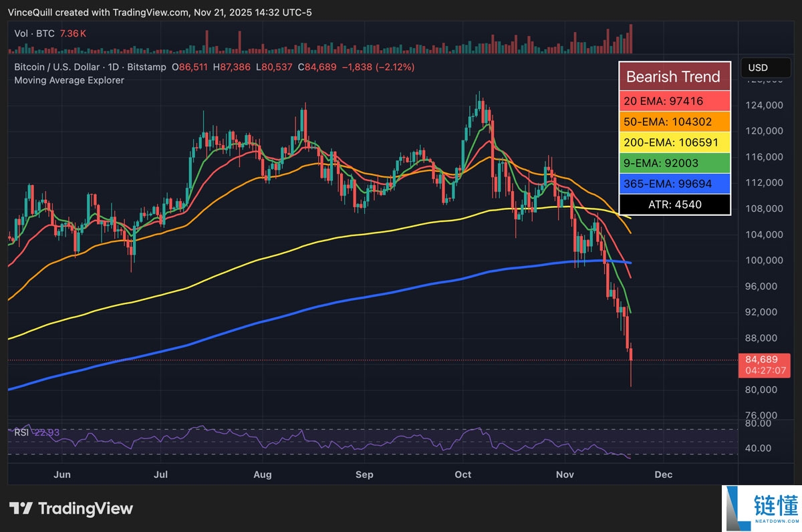
Task: Select the green 9-EMA color row
Action: tap(674, 163)
